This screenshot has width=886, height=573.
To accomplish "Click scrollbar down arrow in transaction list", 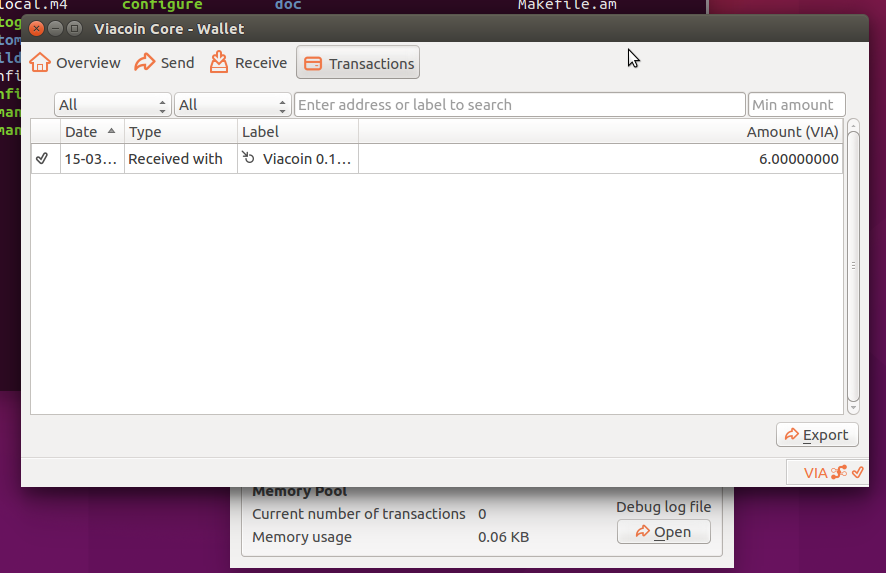I will click(853, 407).
